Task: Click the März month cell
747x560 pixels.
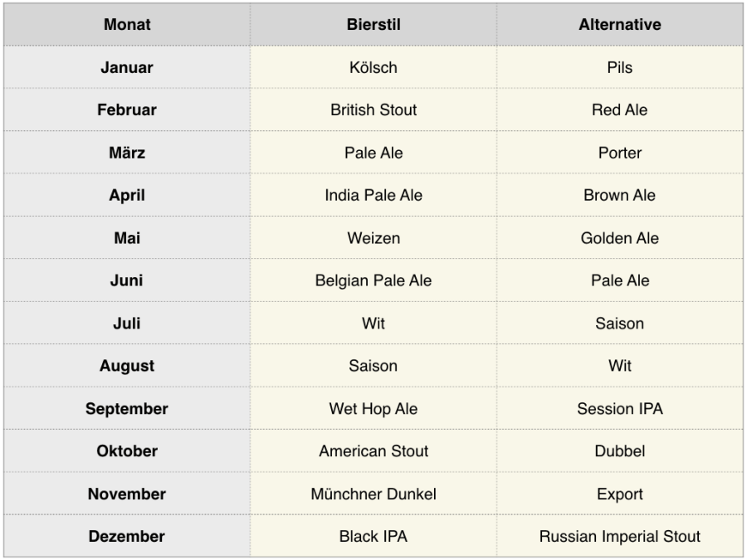Action: (x=127, y=153)
